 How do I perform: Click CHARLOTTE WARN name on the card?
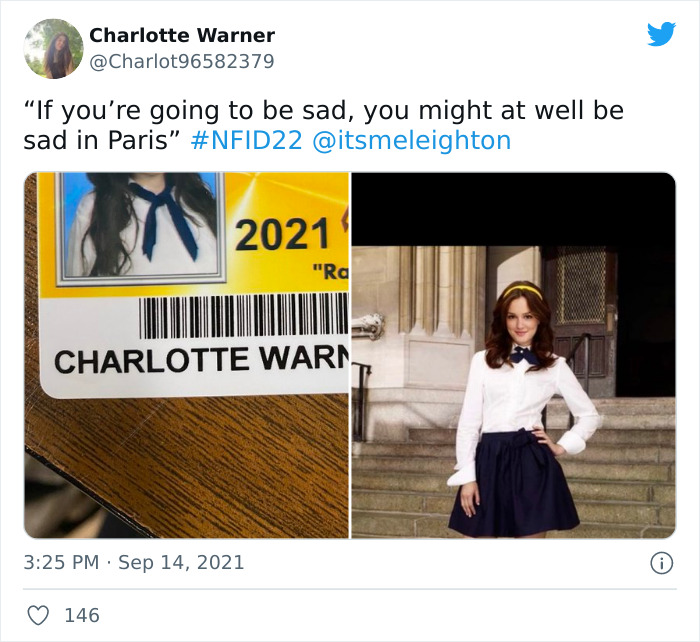click(201, 360)
